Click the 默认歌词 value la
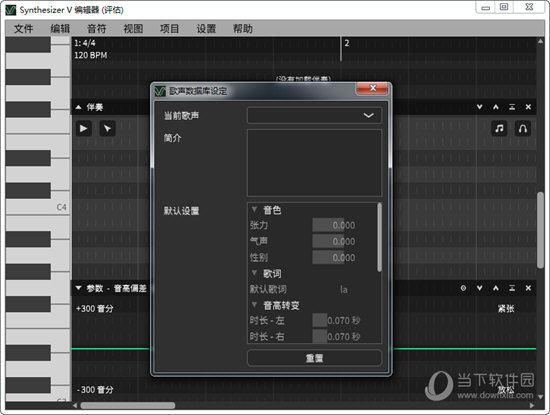550x415 pixels. coord(344,289)
